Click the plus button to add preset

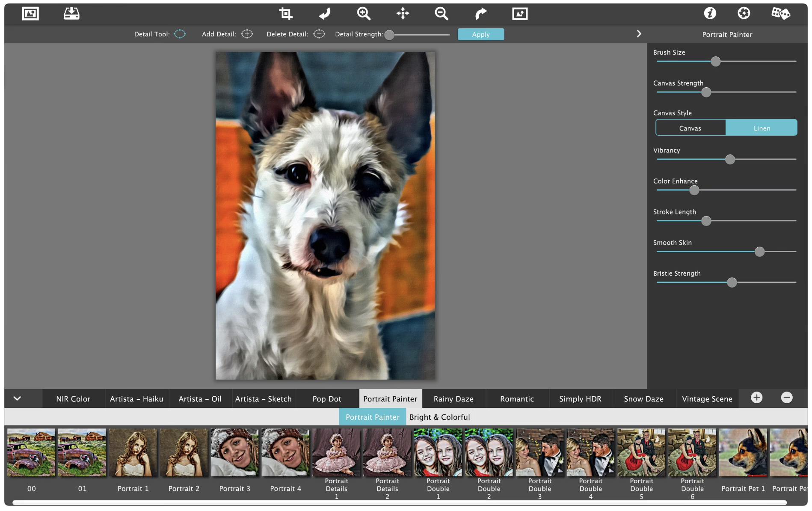click(756, 398)
